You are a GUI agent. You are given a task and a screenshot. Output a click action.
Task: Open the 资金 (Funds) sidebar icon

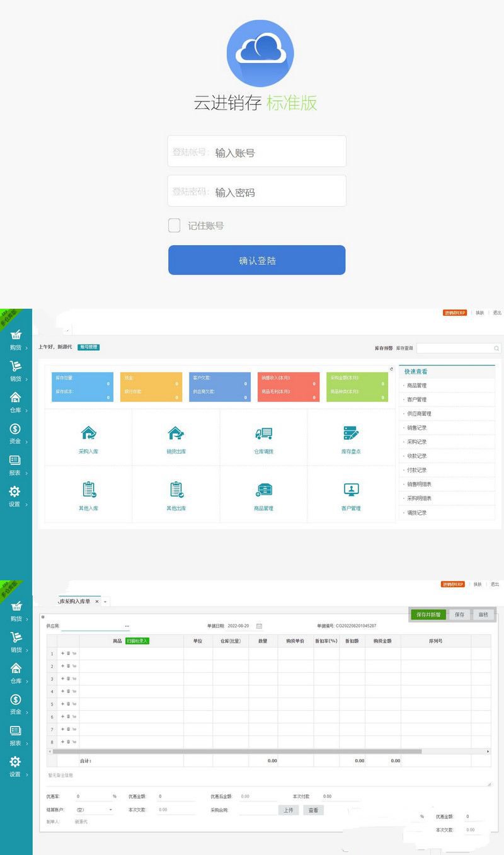[x=14, y=433]
